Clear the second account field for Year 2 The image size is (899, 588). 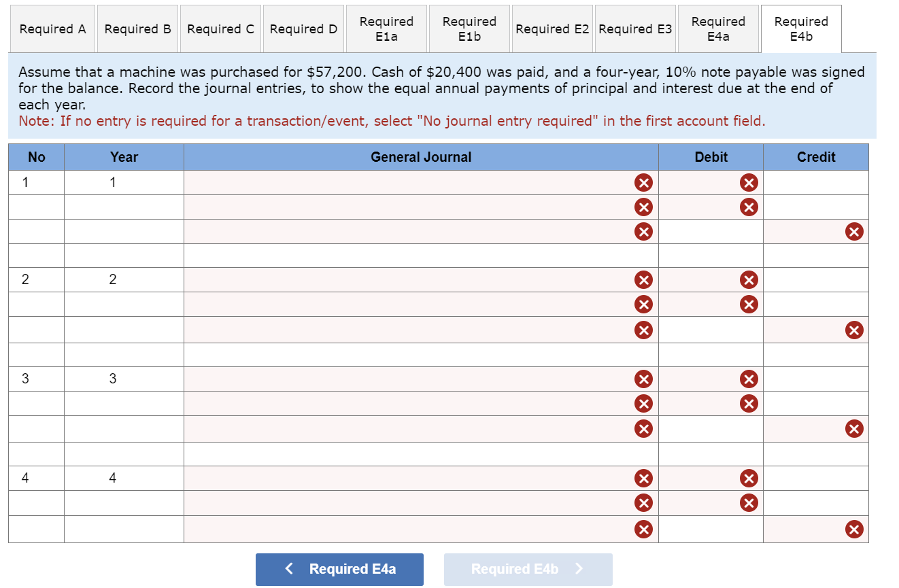click(643, 304)
